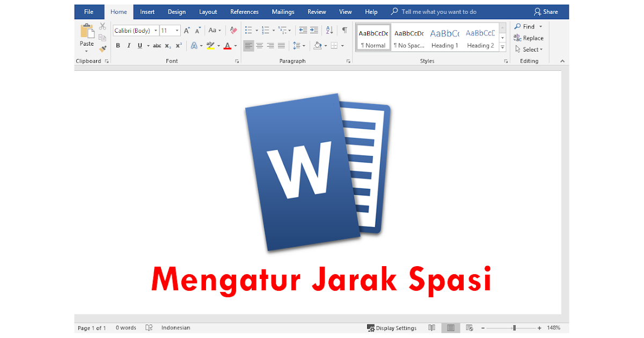Open the Change Case dropdown
644x338 pixels.
pos(215,31)
